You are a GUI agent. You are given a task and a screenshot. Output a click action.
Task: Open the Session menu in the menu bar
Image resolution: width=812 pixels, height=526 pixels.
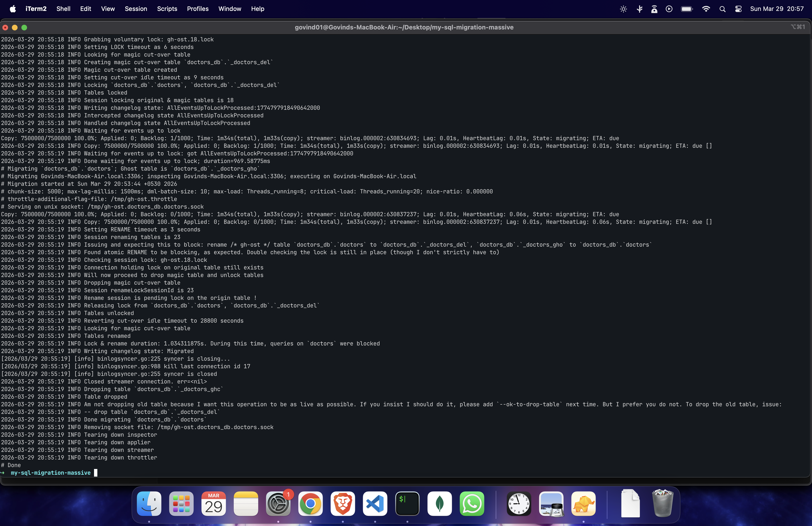coord(136,9)
